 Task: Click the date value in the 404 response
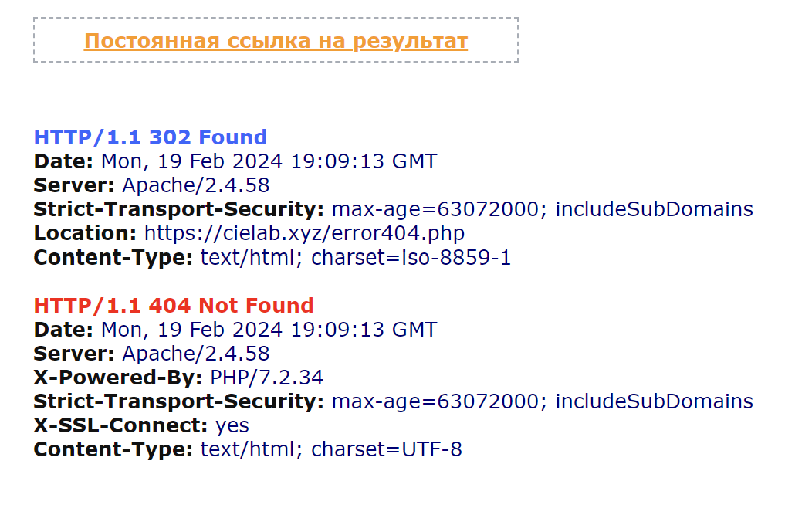(269, 330)
